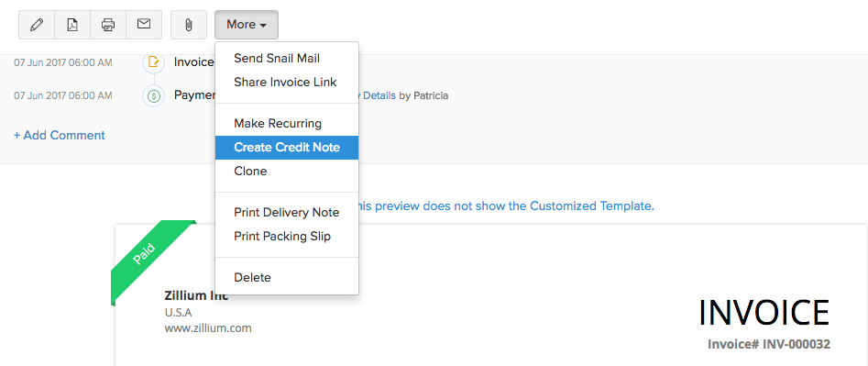The image size is (868, 366).
Task: Attach a file with the paperclip icon
Action: [189, 25]
